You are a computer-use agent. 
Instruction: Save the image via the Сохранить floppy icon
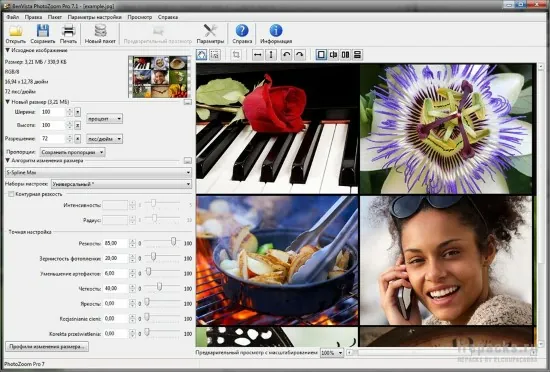[42, 34]
